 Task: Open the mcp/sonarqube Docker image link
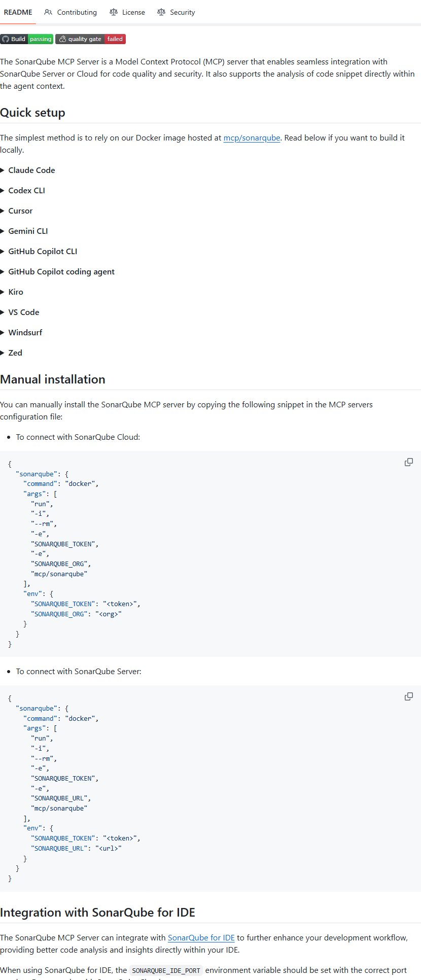click(252, 138)
